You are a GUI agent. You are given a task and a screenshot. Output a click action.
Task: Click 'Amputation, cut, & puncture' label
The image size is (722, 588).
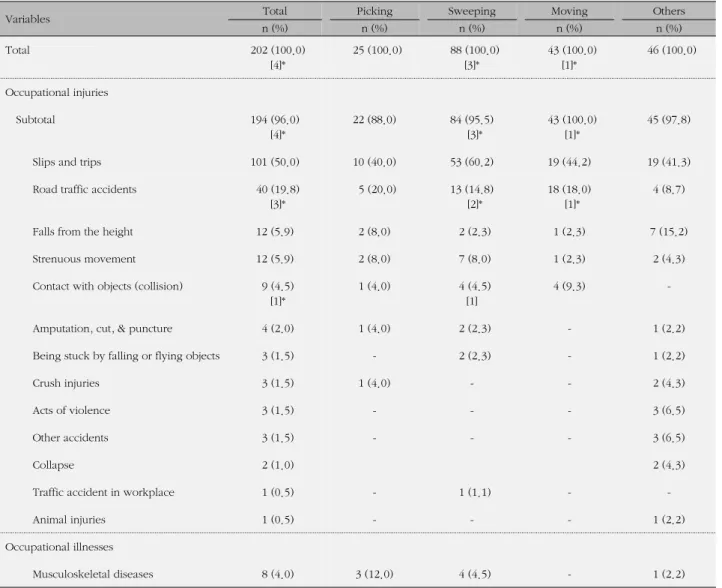coord(102,329)
